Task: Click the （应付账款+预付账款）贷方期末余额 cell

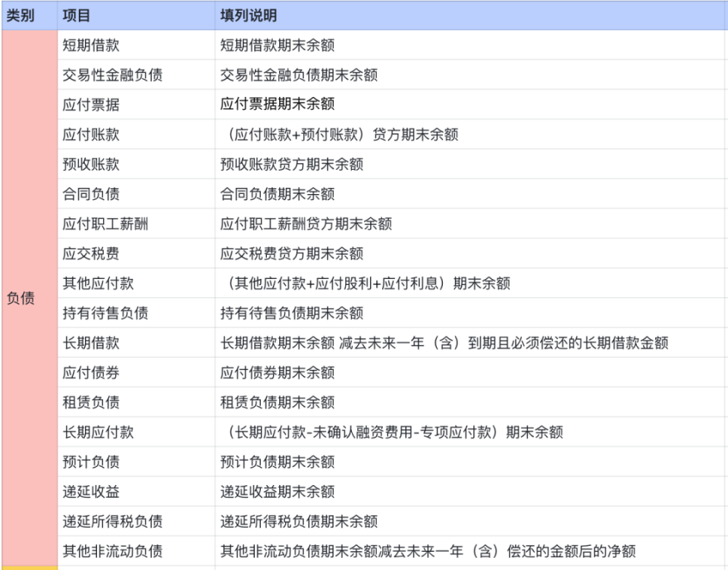Action: click(471, 134)
